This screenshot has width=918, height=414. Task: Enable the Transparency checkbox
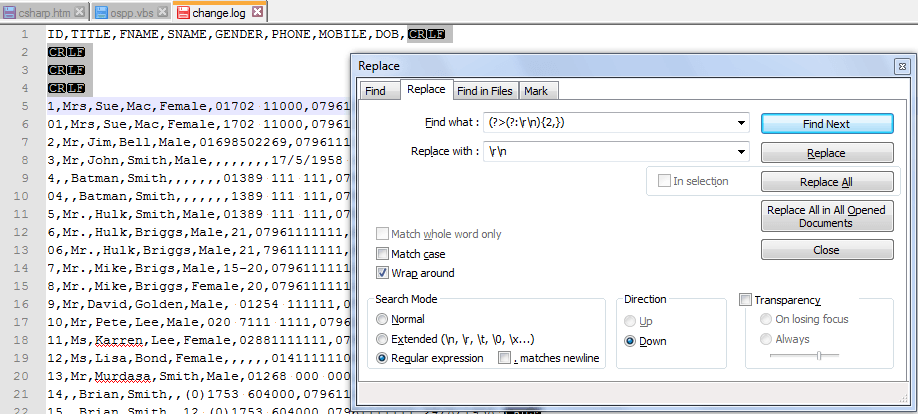pos(745,300)
